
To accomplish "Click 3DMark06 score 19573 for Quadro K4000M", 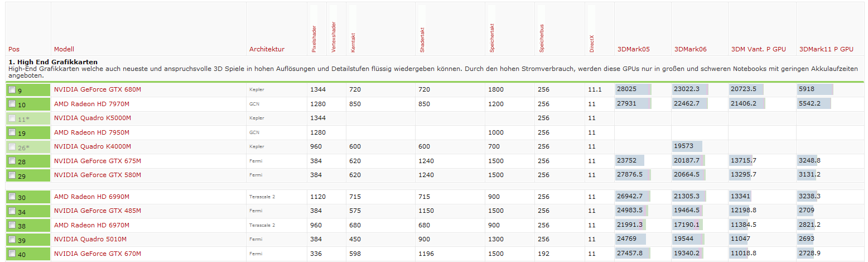I will [x=687, y=146].
